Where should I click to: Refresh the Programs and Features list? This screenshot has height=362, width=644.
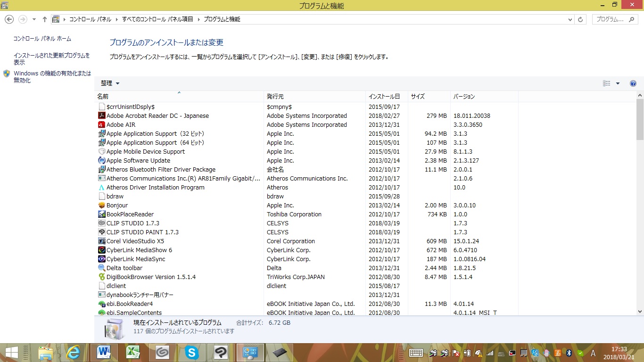coord(581,19)
